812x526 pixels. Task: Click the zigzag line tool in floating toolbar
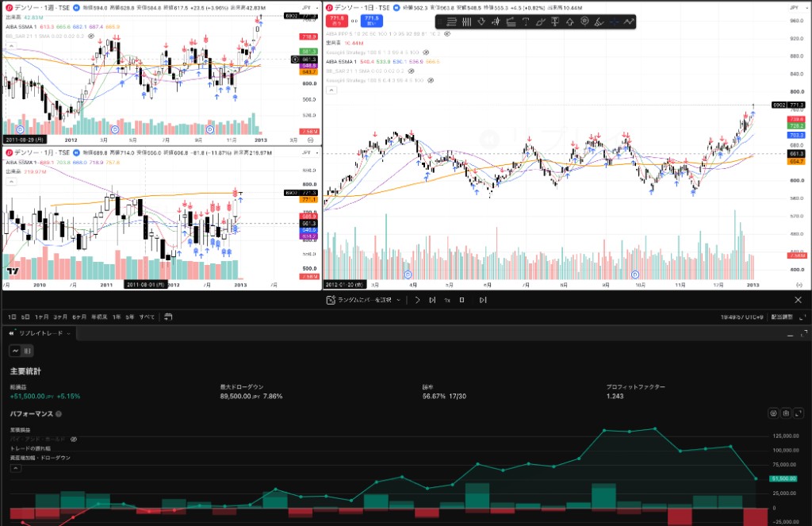click(629, 21)
